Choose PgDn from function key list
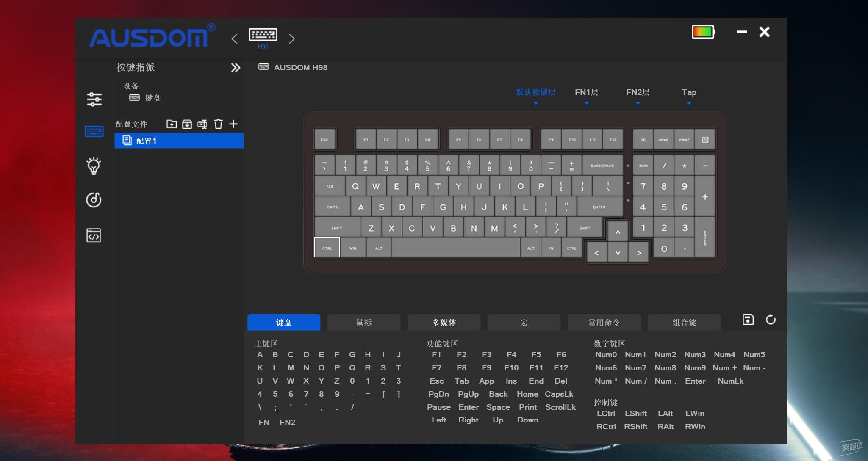This screenshot has height=461, width=868. click(438, 394)
